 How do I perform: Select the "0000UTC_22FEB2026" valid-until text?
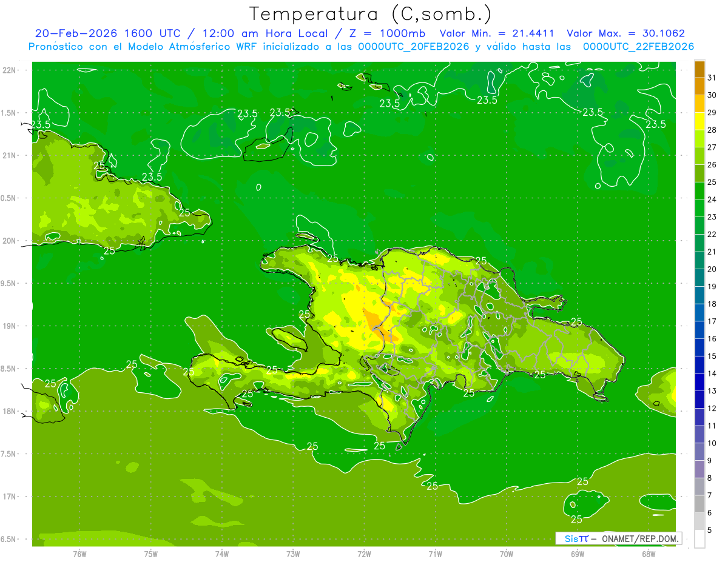point(638,47)
